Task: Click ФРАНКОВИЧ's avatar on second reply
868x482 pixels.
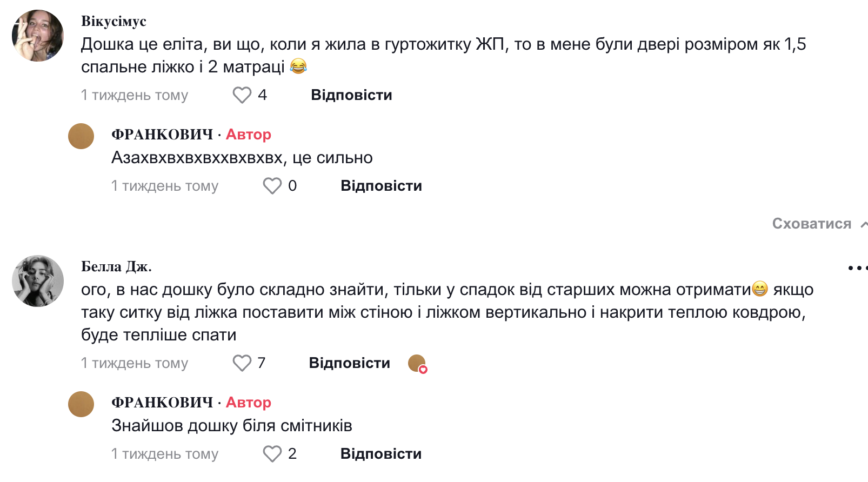Action: tap(81, 404)
